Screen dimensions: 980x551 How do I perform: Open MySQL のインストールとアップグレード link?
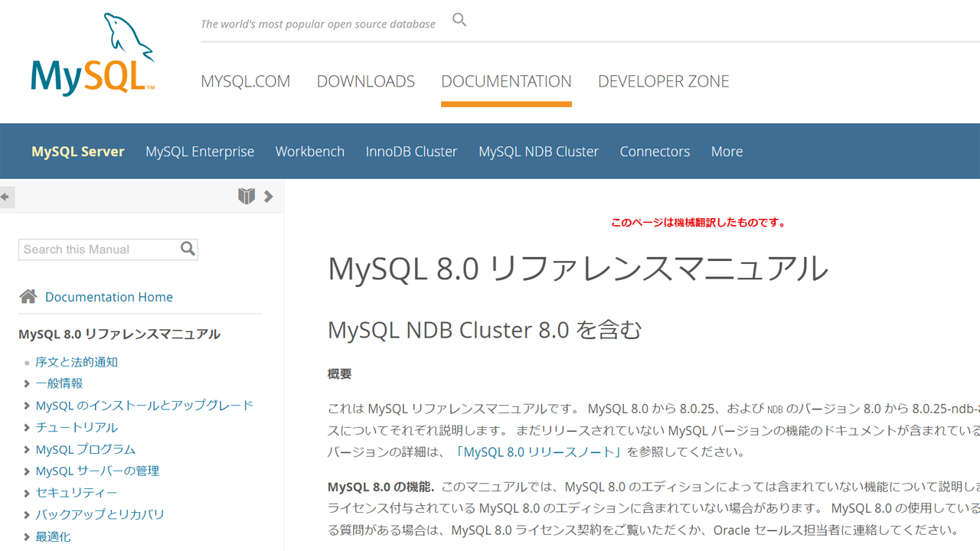click(144, 406)
